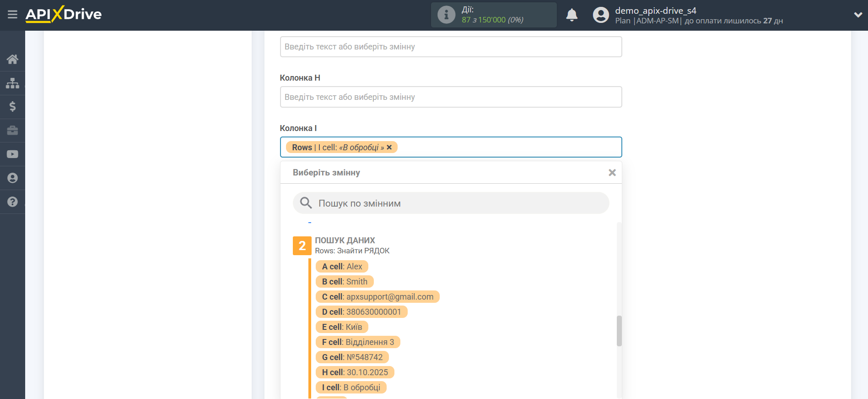The height and width of the screenshot is (399, 868).
Task: Go to the home dashboard icon
Action: coord(12,59)
